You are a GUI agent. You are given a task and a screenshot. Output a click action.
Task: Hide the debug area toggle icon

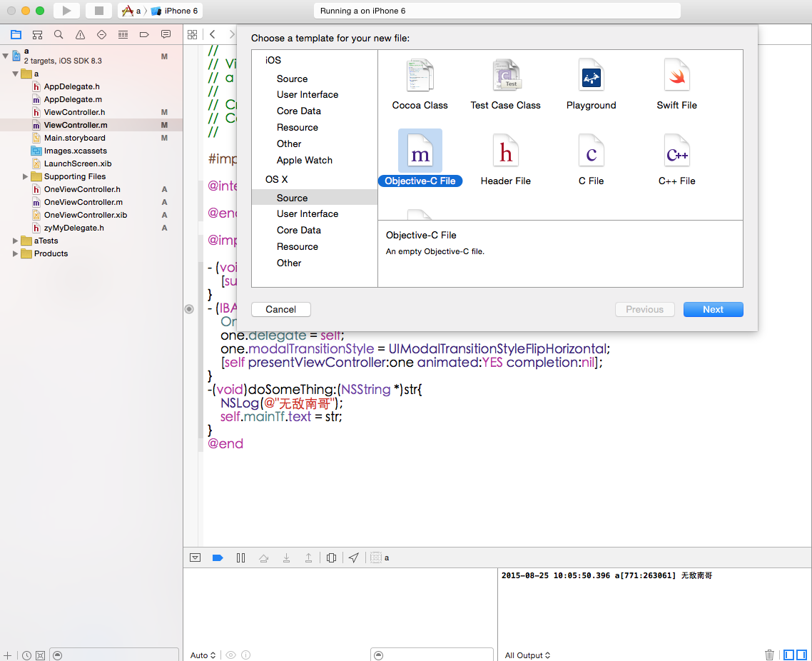196,558
